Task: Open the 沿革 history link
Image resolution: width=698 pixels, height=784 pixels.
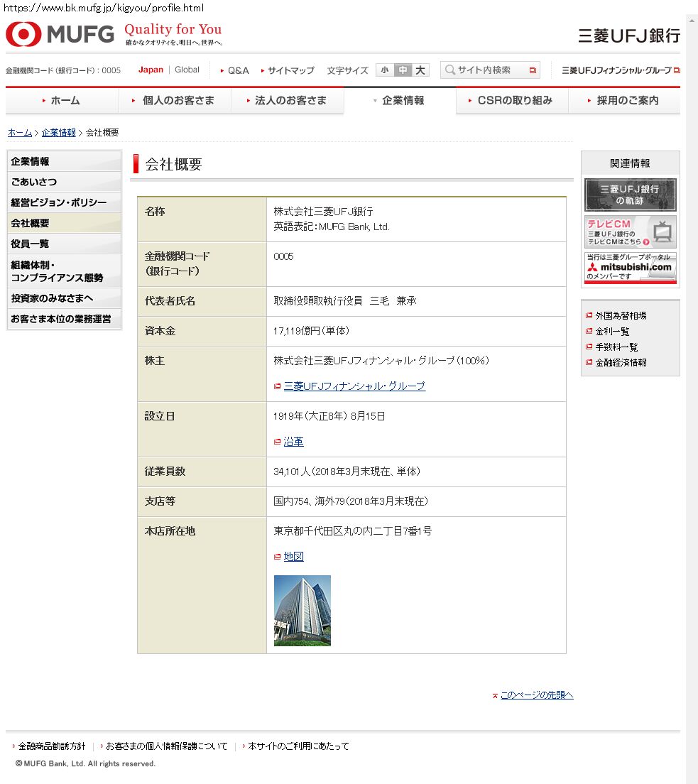Action: [293, 442]
